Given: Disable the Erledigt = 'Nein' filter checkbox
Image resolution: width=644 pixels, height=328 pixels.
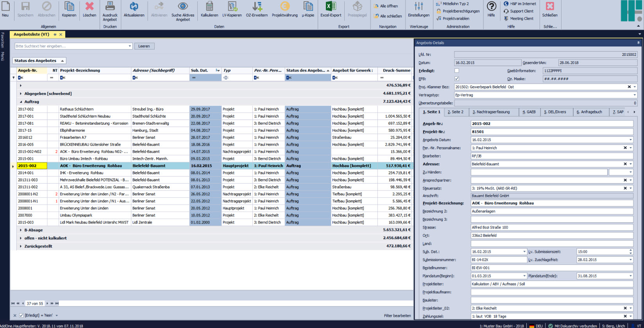Looking at the screenshot, I should pos(21,316).
